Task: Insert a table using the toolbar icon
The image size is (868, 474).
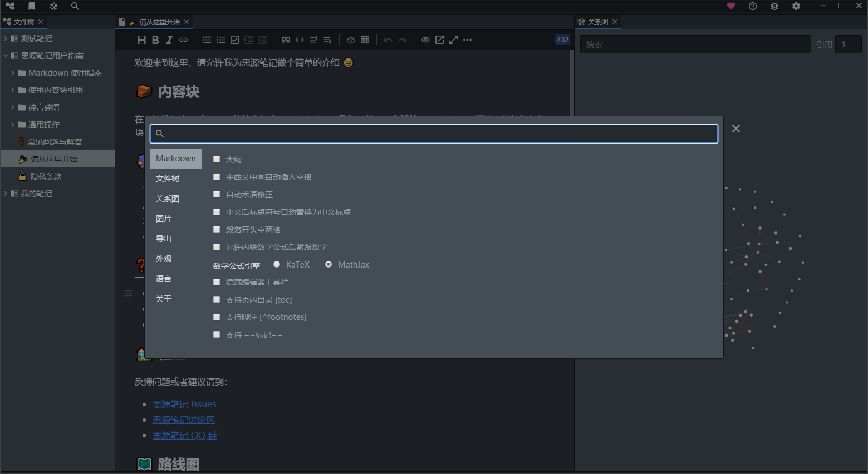Action: (x=365, y=40)
